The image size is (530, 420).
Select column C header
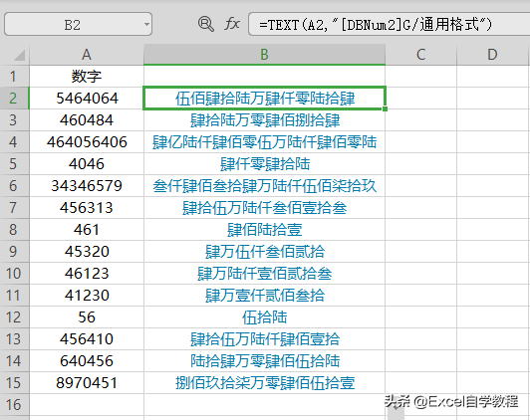[x=420, y=55]
